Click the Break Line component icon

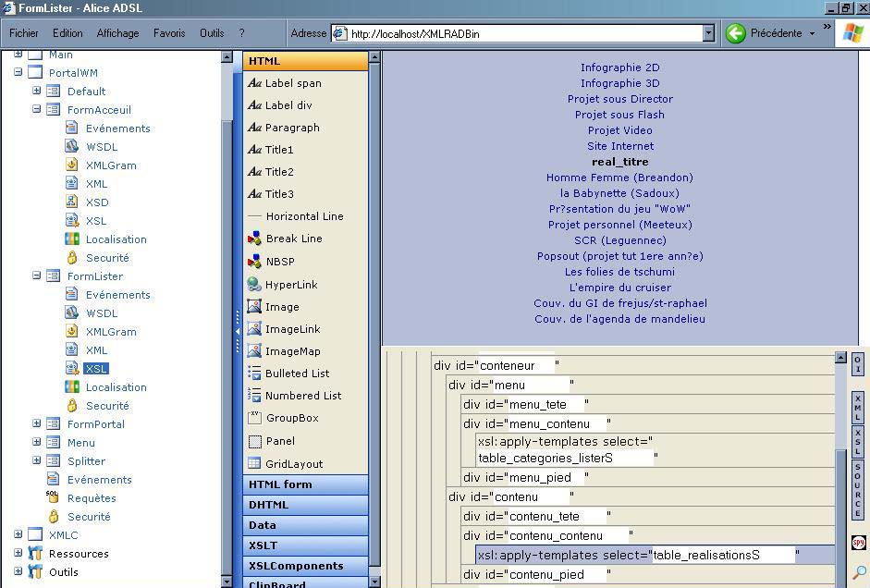coord(254,239)
